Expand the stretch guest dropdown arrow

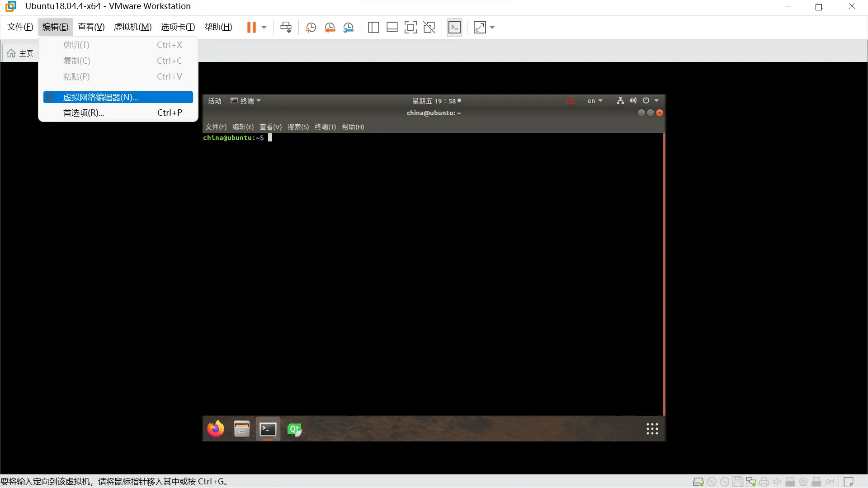492,28
